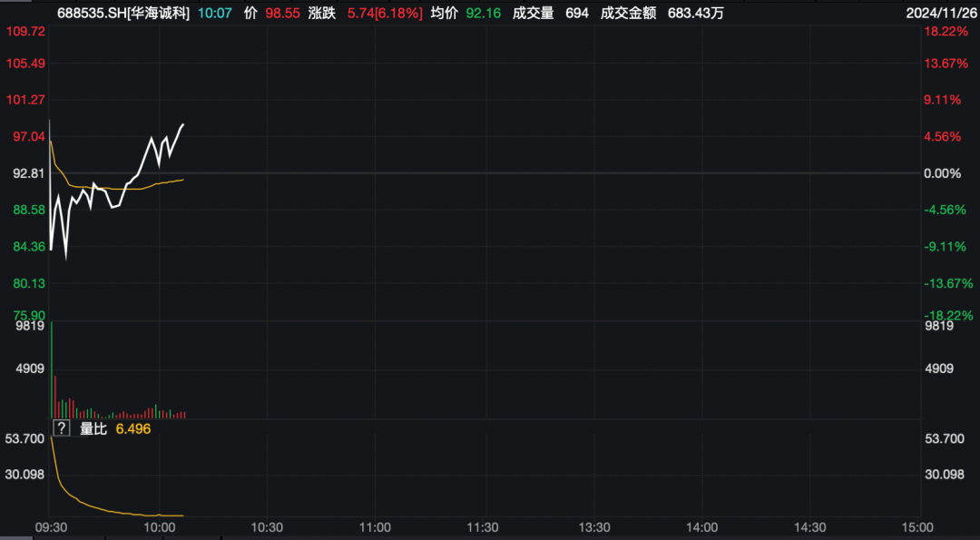Screen dimensions: 980x540
Task: Click the volume value 694
Action: 576,13
